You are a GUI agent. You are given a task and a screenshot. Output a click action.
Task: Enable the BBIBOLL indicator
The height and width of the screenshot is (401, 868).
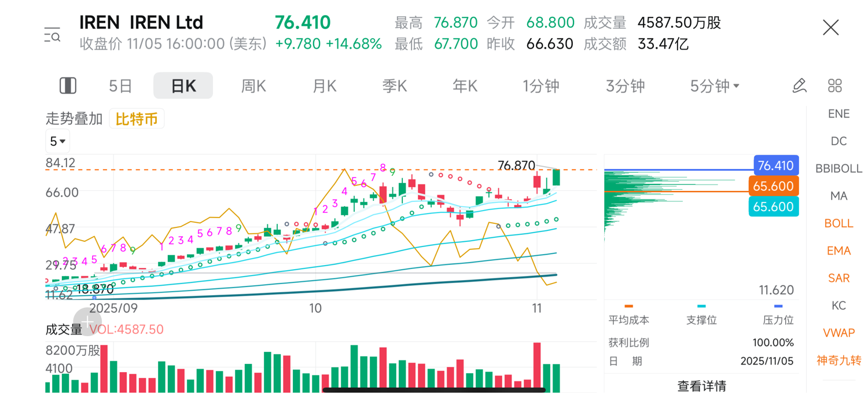(838, 168)
